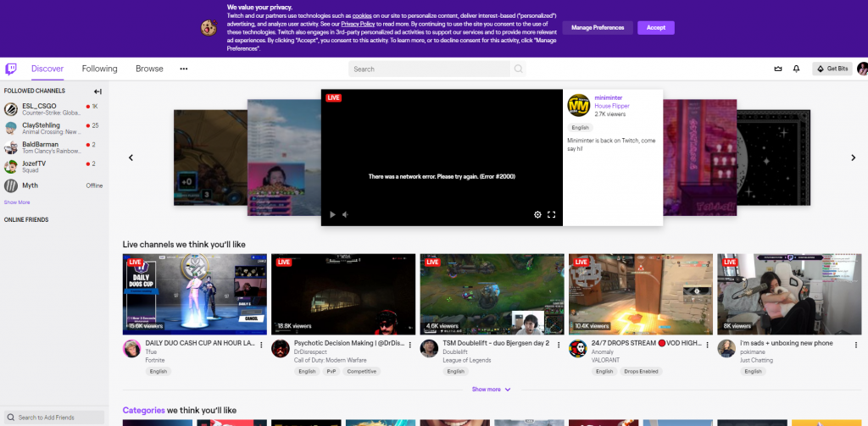
Task: Open Myth offline channel
Action: (54, 185)
